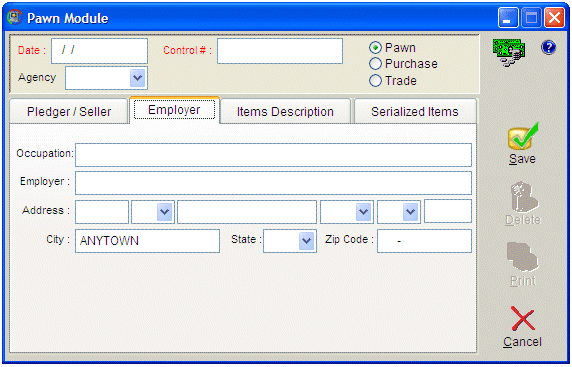572x367 pixels.
Task: Click the City field containing ANYTOWN
Action: coord(147,241)
